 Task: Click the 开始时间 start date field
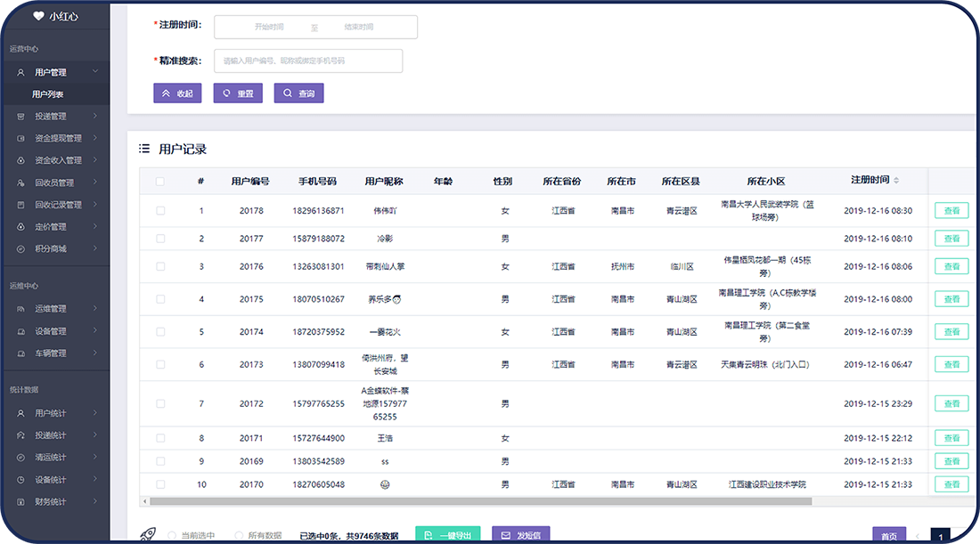point(269,27)
